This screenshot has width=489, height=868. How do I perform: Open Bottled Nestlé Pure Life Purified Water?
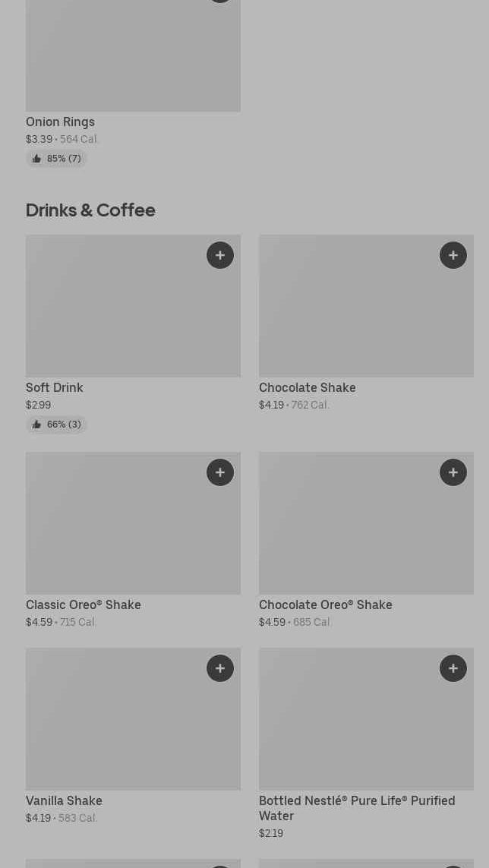click(x=357, y=807)
